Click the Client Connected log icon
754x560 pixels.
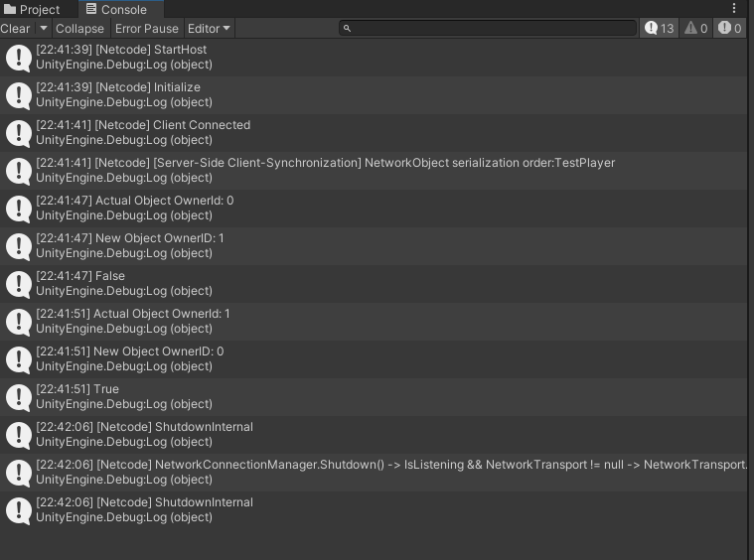(x=19, y=133)
